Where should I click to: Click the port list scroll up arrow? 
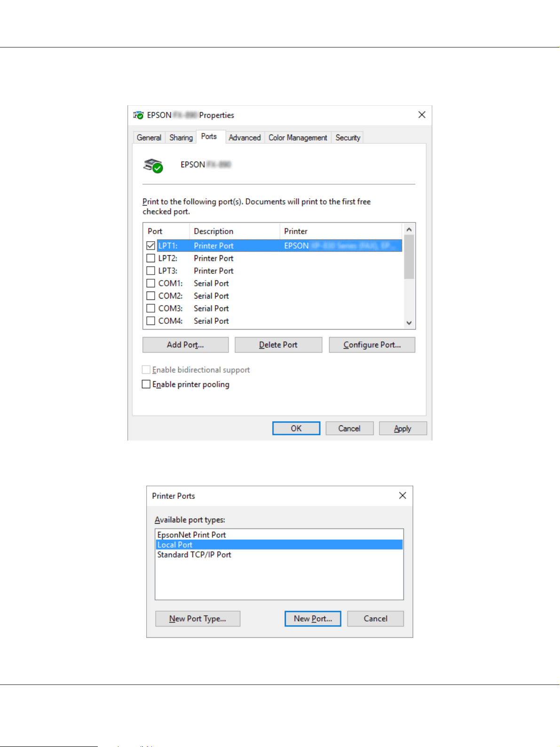tap(409, 229)
